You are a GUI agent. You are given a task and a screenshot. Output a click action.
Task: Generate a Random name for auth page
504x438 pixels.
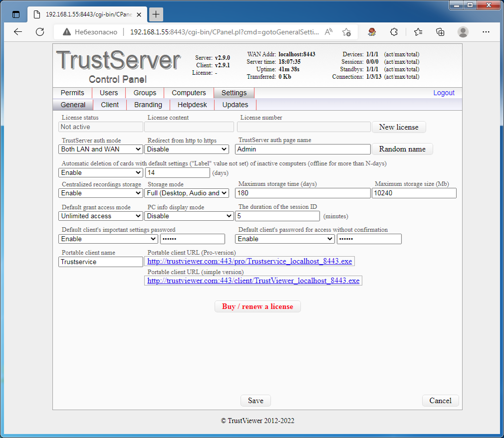point(402,149)
